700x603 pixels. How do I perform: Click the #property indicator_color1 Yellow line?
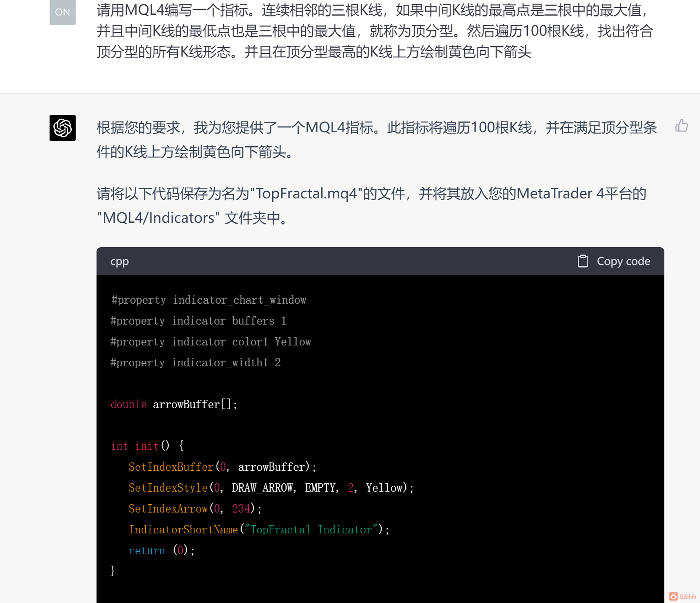pyautogui.click(x=210, y=342)
